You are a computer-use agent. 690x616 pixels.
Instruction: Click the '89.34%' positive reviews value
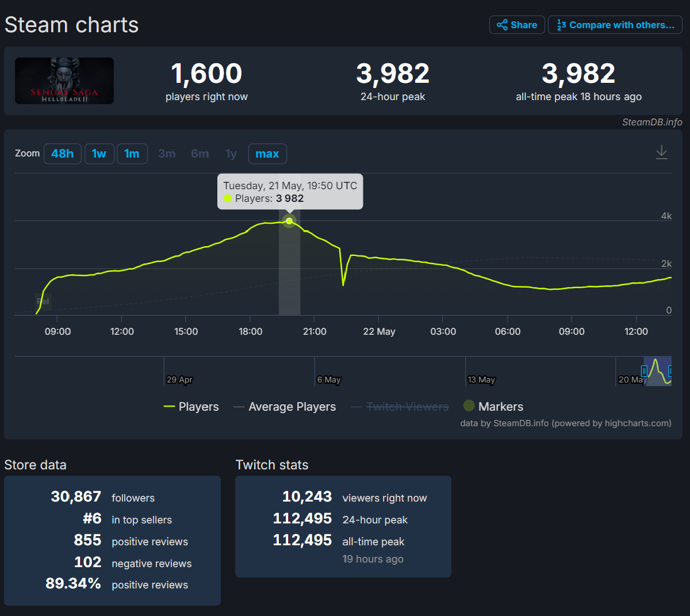pyautogui.click(x=73, y=584)
